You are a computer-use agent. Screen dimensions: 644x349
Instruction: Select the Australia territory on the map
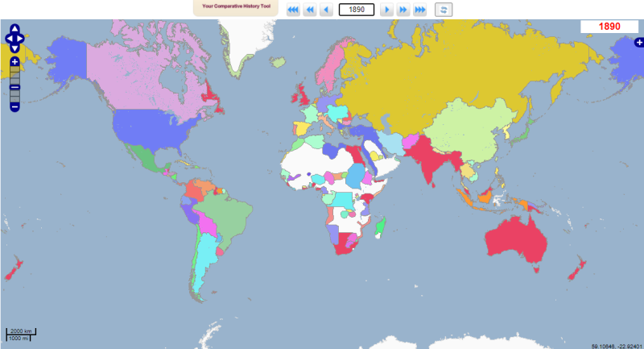click(x=515, y=239)
